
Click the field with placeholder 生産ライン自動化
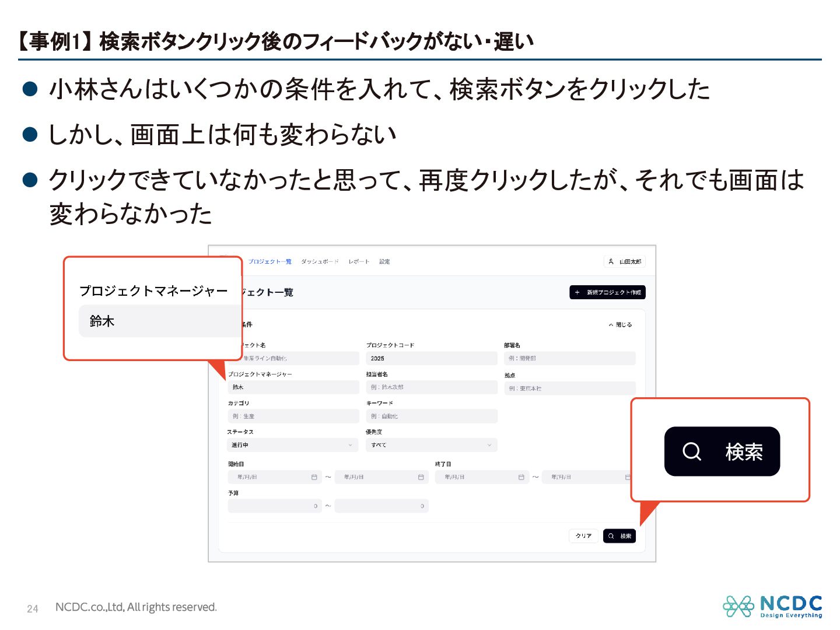click(x=300, y=358)
